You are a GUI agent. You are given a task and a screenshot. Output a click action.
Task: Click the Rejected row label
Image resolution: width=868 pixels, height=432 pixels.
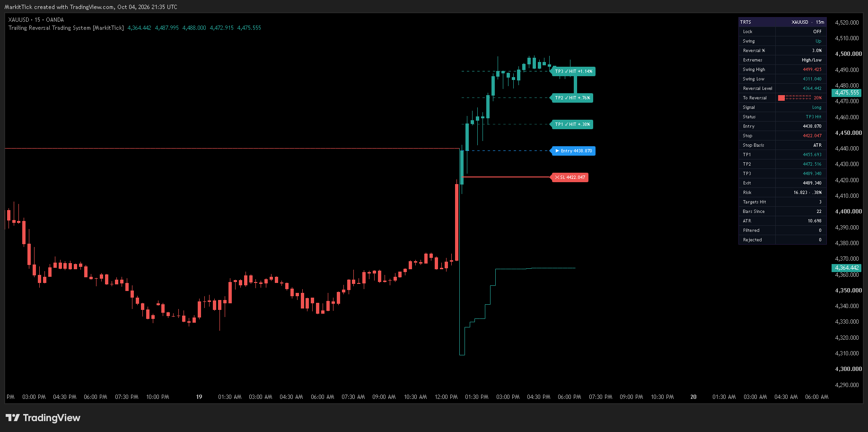tap(753, 240)
